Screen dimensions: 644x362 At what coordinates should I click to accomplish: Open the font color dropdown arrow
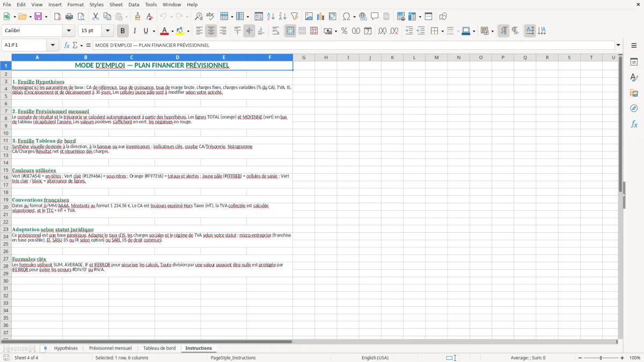pyautogui.click(x=172, y=31)
